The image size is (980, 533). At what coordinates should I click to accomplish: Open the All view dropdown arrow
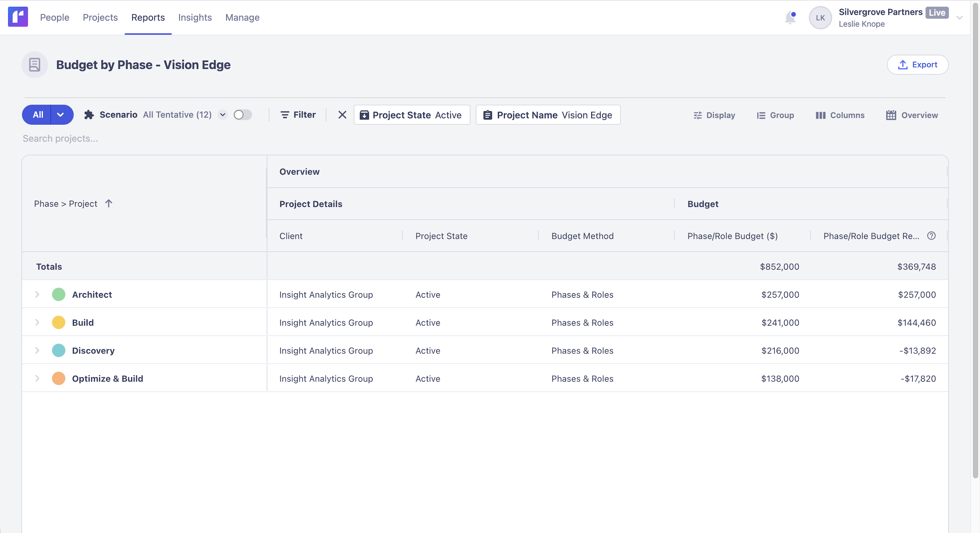[61, 115]
